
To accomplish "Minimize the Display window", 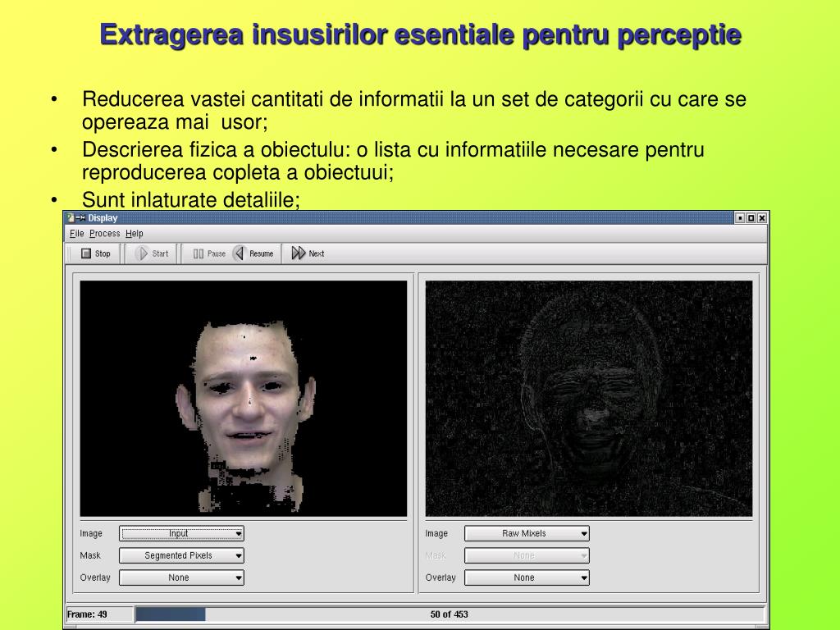I will pos(741,218).
